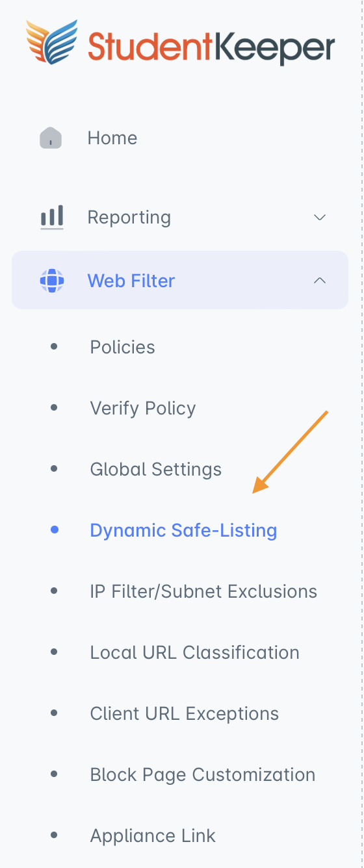This screenshot has height=868, width=364.
Task: Open Block Page Customization
Action: 203,775
